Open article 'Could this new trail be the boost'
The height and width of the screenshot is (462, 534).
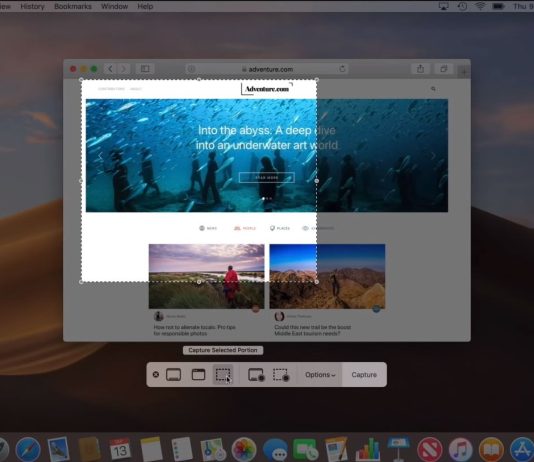coord(312,330)
